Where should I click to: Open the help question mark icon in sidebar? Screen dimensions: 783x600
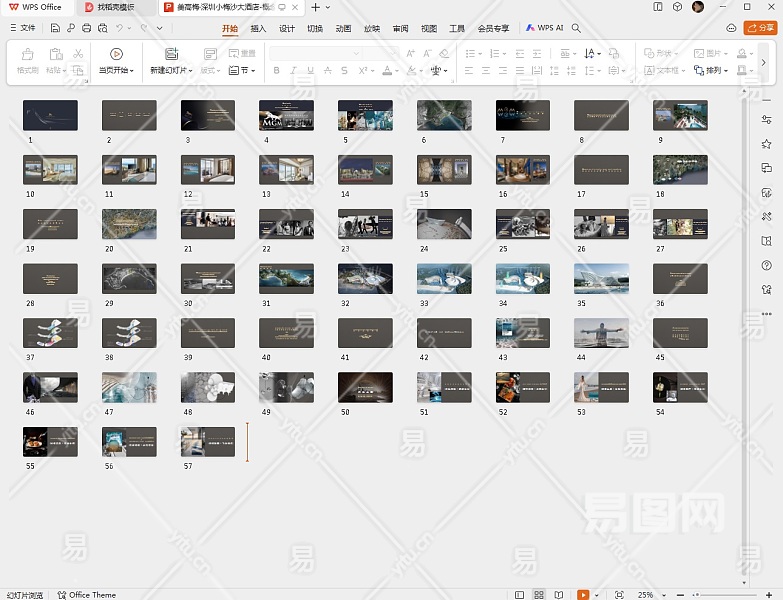(x=766, y=265)
